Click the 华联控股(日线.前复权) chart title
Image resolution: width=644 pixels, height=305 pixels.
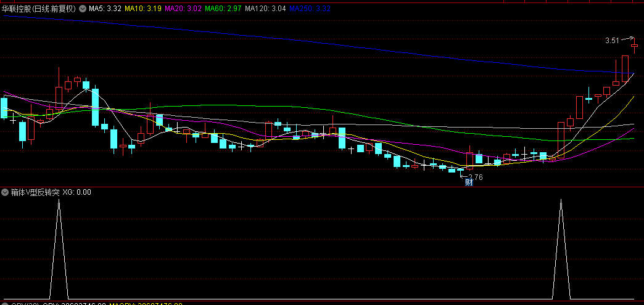point(39,9)
